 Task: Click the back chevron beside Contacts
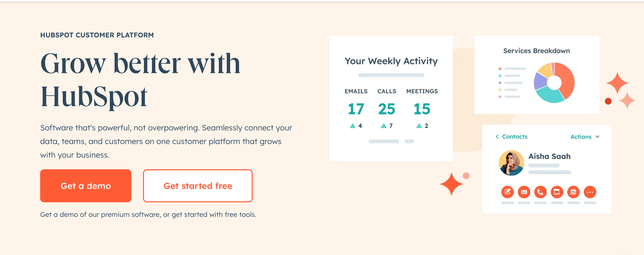click(x=497, y=137)
